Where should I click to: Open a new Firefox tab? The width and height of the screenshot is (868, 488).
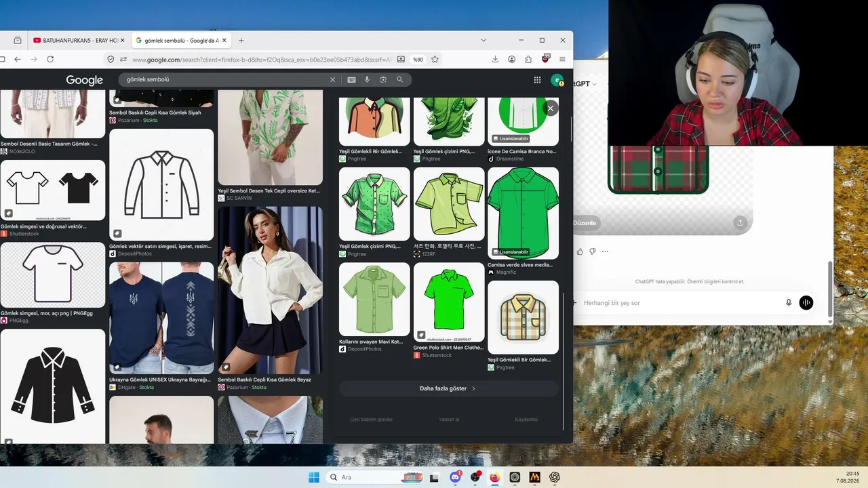pos(241,41)
